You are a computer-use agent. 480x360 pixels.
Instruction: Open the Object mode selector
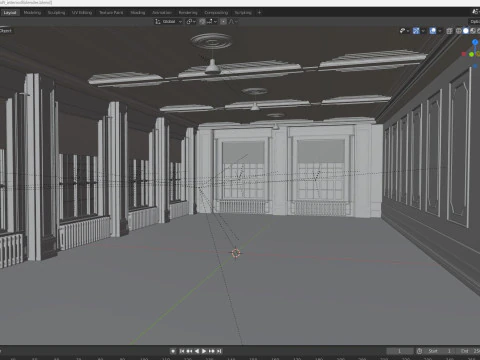click(x=6, y=31)
